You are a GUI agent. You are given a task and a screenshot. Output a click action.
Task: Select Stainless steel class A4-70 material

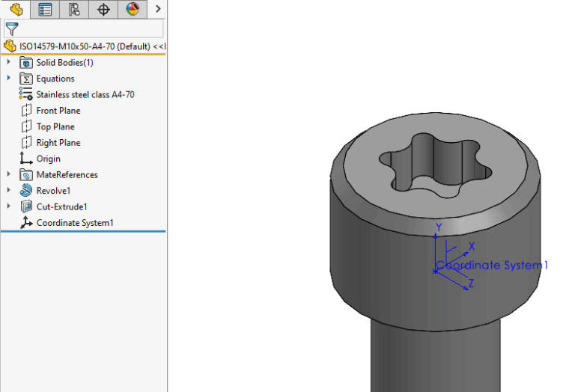click(85, 94)
